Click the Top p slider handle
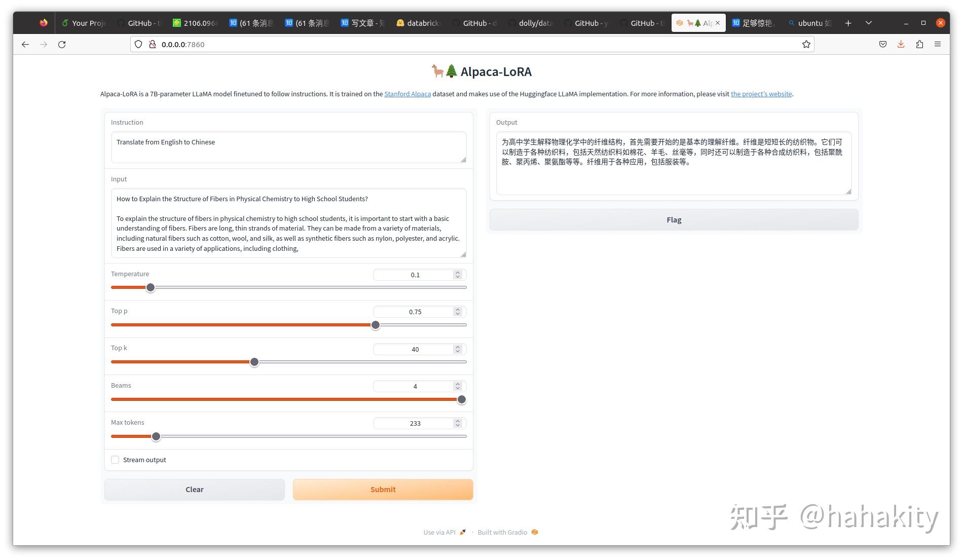Image resolution: width=963 pixels, height=560 pixels. pos(376,325)
